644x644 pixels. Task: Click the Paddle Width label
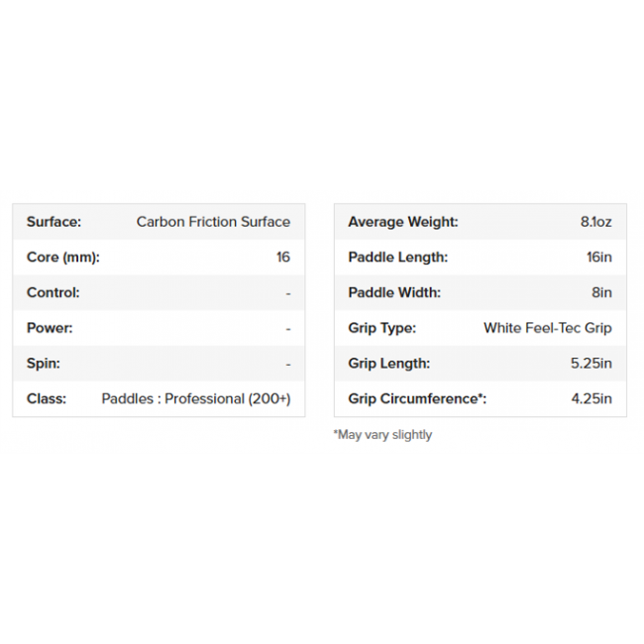(394, 292)
